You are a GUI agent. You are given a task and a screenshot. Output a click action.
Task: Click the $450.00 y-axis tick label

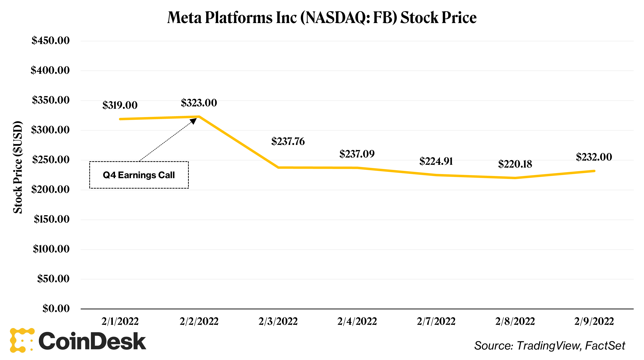click(x=50, y=40)
